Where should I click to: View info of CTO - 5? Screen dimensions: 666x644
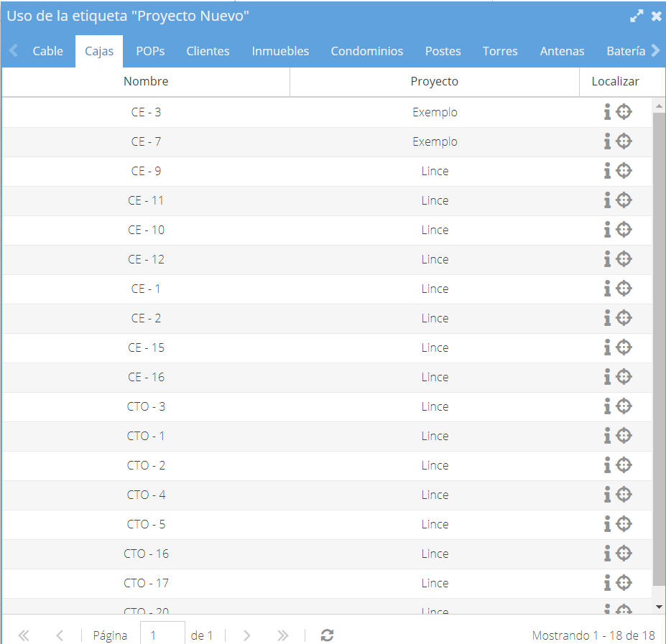(607, 524)
